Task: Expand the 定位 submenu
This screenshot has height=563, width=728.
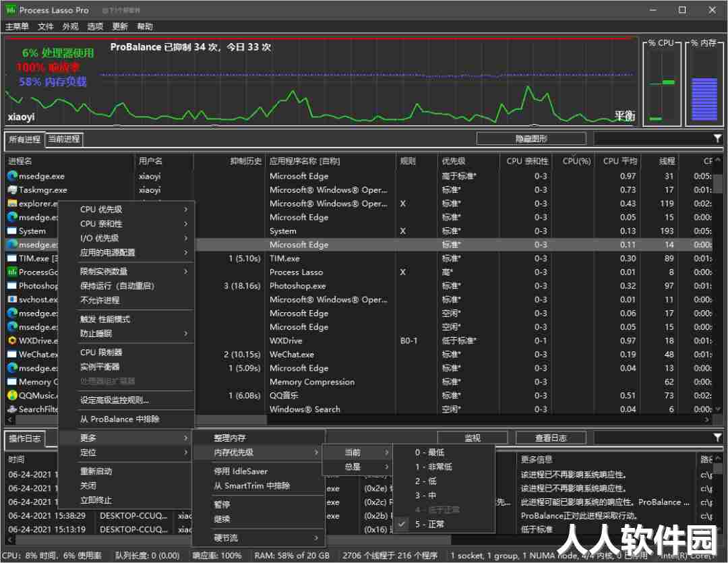Action: tap(126, 452)
